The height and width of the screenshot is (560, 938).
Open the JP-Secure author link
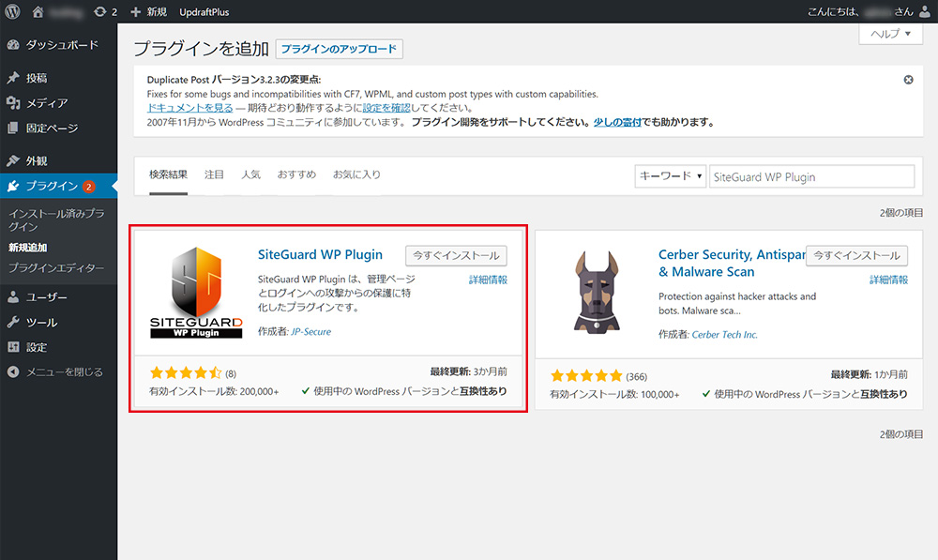point(310,331)
